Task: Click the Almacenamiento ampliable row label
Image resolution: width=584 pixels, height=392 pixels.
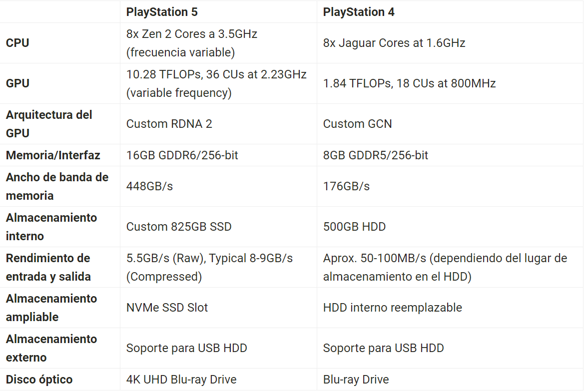Action: tap(51, 308)
